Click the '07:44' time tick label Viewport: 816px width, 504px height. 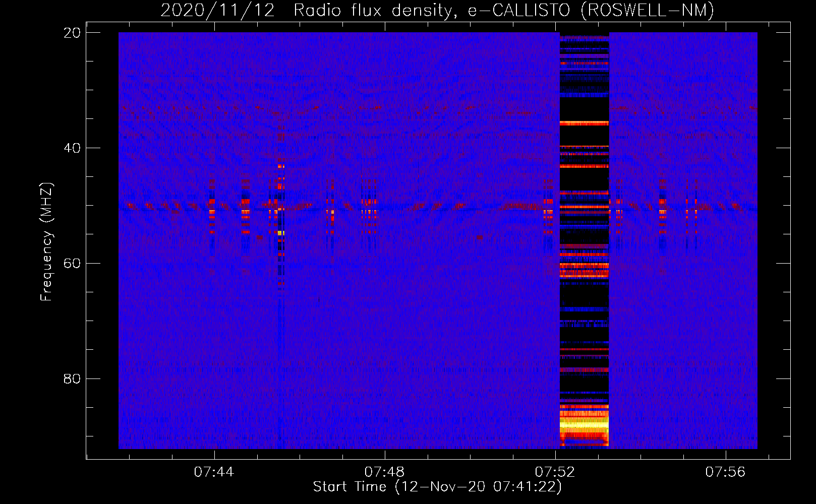(x=214, y=472)
